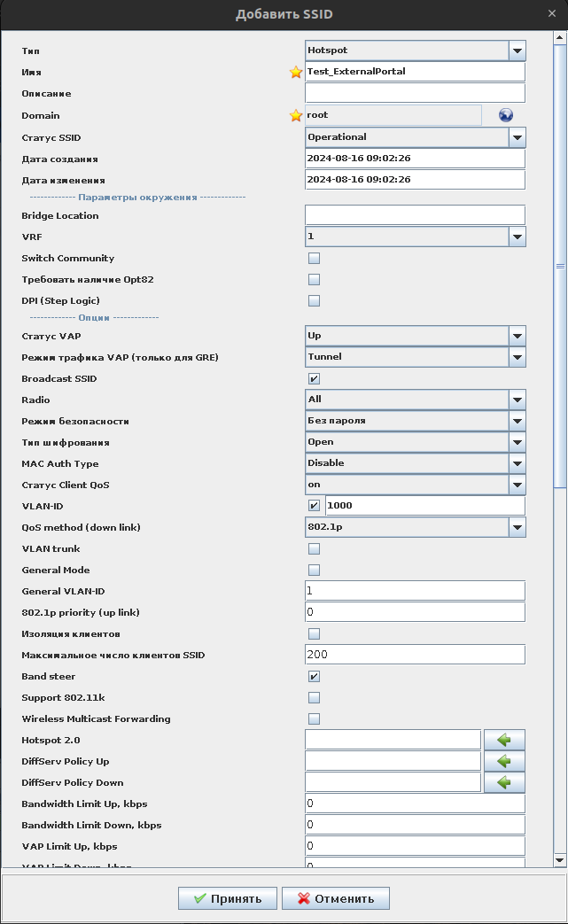The image size is (568, 924).
Task: Expand the QoS method (down link) dropdown
Action: pyautogui.click(x=517, y=527)
